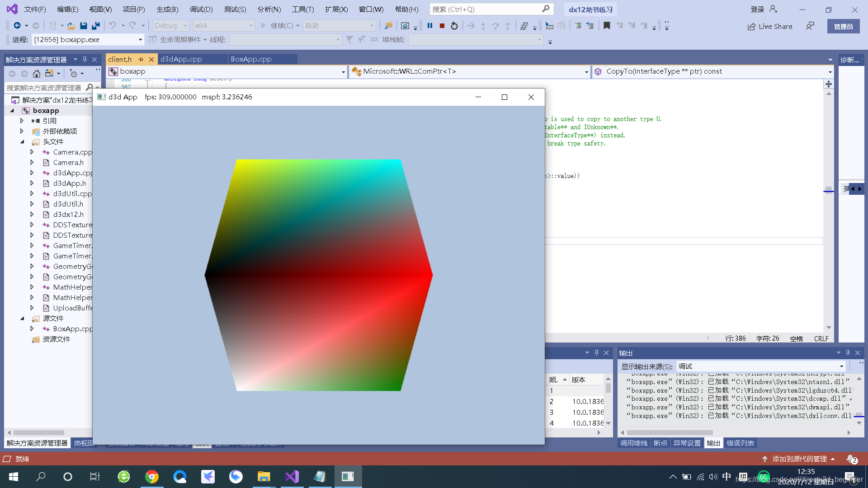Collapse the 头文件 folder

[22, 141]
